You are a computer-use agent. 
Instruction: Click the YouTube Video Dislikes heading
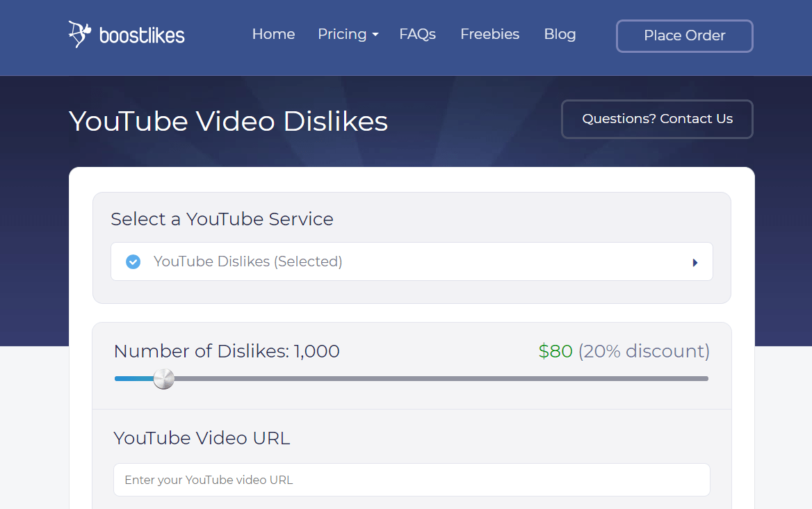(228, 121)
